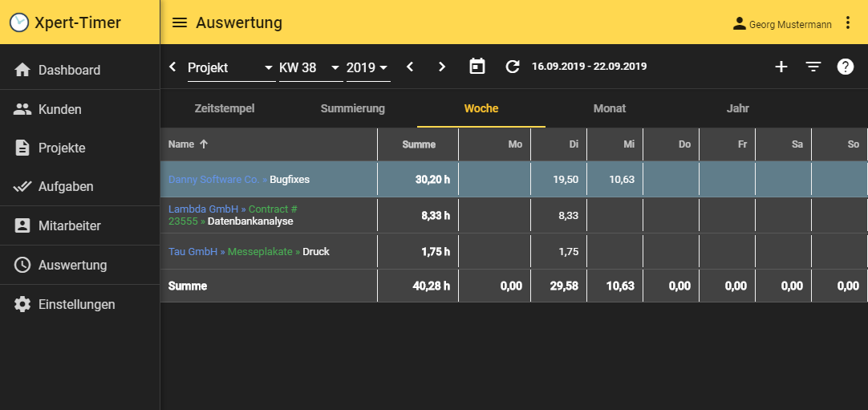Click the refresh icon
Image resolution: width=868 pixels, height=410 pixels.
coord(513,67)
